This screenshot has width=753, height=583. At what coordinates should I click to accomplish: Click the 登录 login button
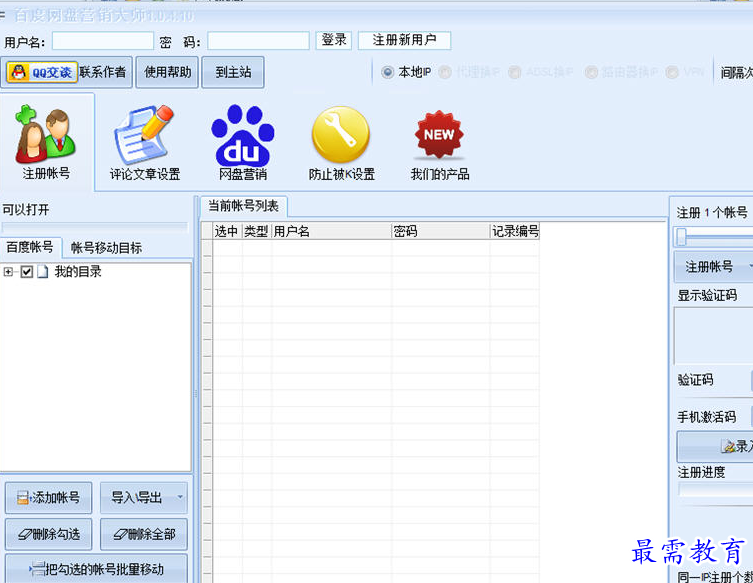coord(334,40)
